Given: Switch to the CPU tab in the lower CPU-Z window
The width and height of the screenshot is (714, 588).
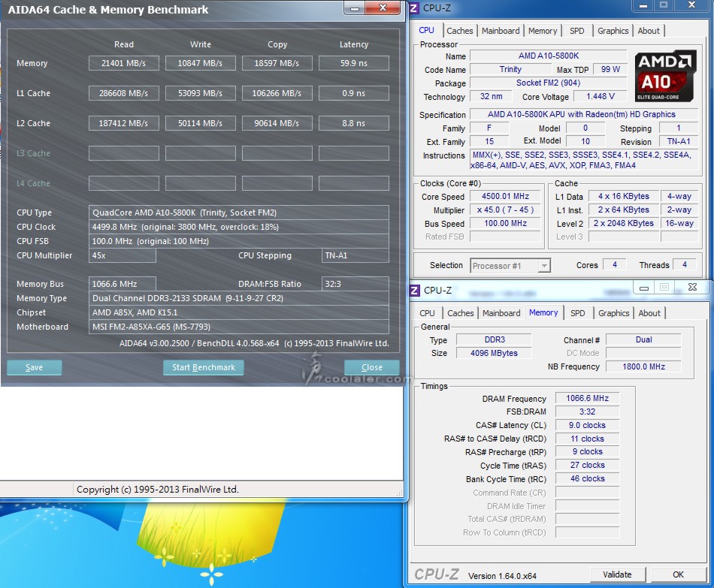Looking at the screenshot, I should [427, 313].
